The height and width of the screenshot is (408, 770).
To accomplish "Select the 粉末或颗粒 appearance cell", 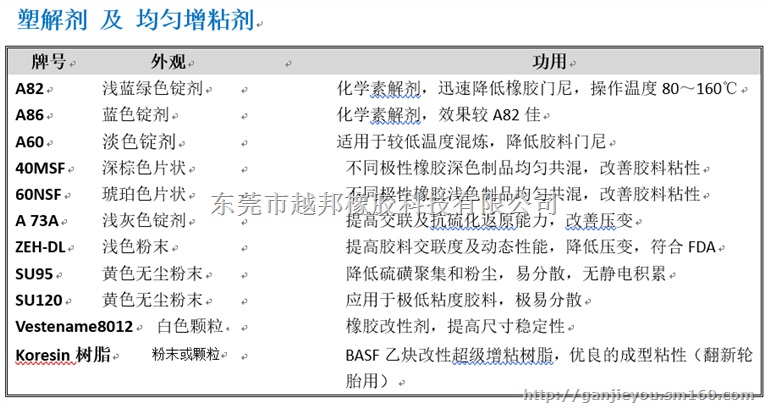I will pyautogui.click(x=186, y=354).
